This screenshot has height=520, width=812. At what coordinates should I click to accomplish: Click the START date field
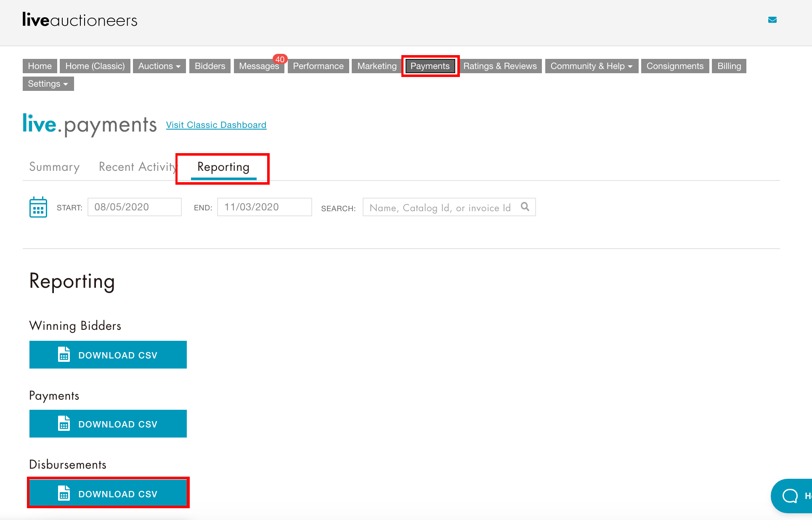click(135, 207)
